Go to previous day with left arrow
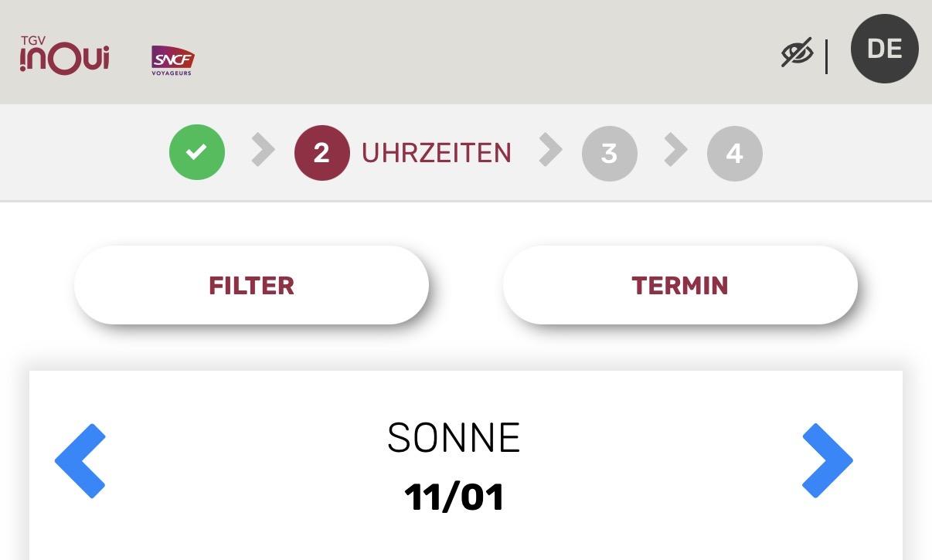 [x=80, y=460]
